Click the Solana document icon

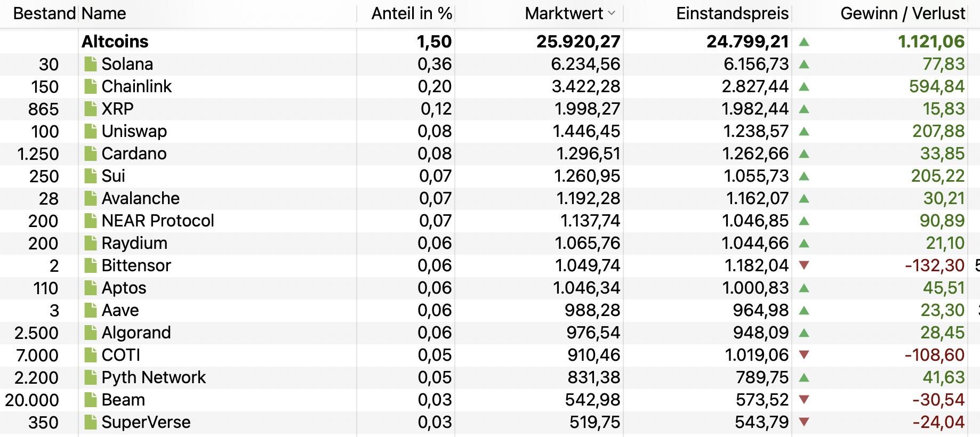91,64
